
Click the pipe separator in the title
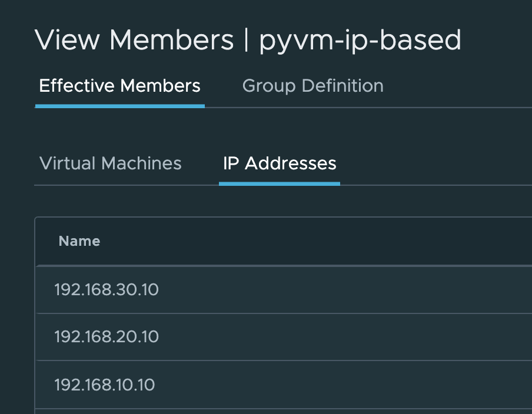tap(246, 40)
